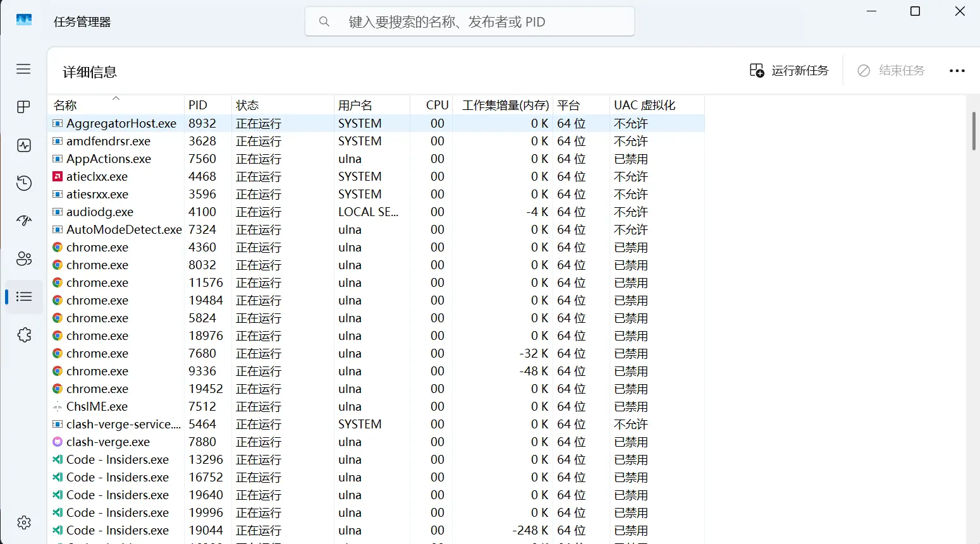Open the three-dot more options menu

(957, 71)
